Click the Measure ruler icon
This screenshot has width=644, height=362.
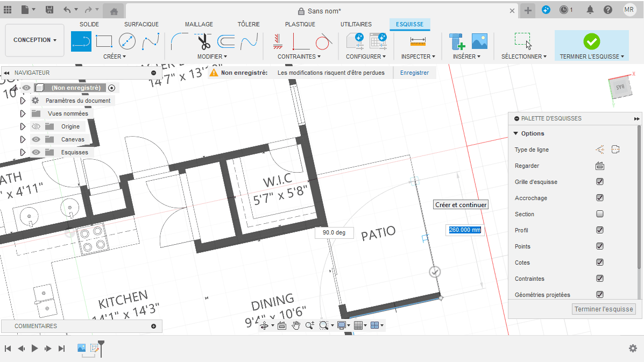click(417, 41)
